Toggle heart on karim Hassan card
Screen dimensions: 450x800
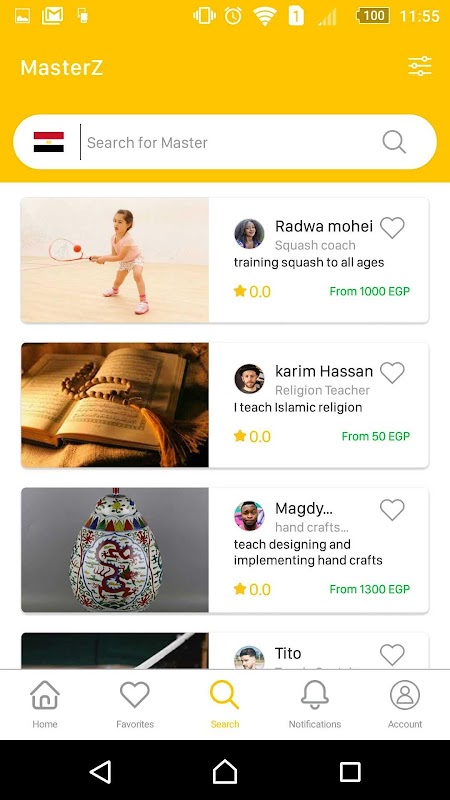pos(392,372)
